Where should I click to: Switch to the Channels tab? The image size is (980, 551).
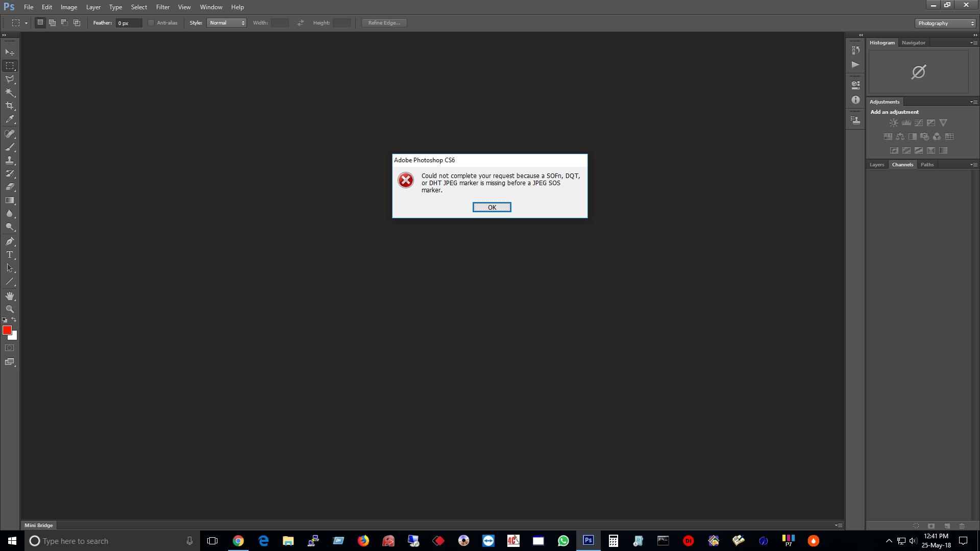[902, 164]
